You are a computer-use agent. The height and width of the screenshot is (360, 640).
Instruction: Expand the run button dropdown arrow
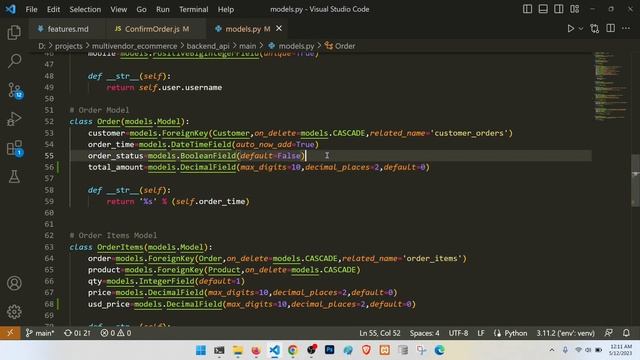click(x=581, y=29)
